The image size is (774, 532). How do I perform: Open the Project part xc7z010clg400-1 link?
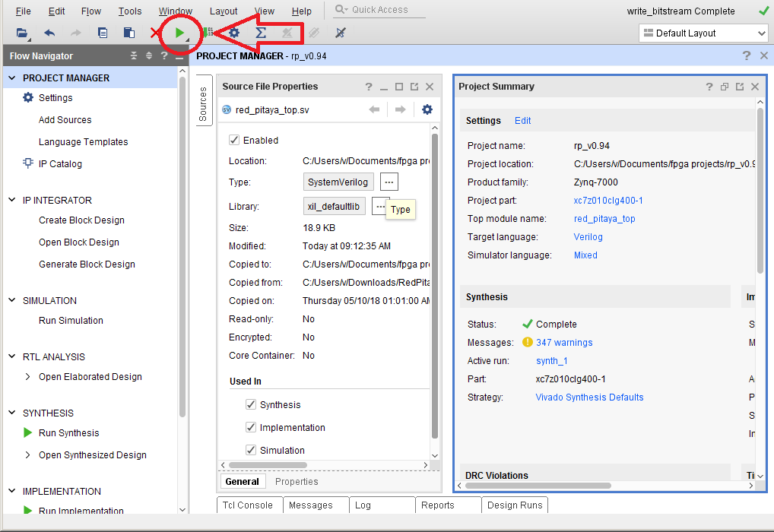(x=608, y=201)
